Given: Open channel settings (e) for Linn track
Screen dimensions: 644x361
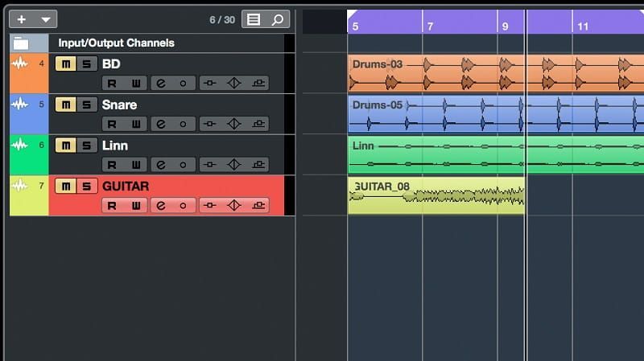Looking at the screenshot, I should 160,164.
